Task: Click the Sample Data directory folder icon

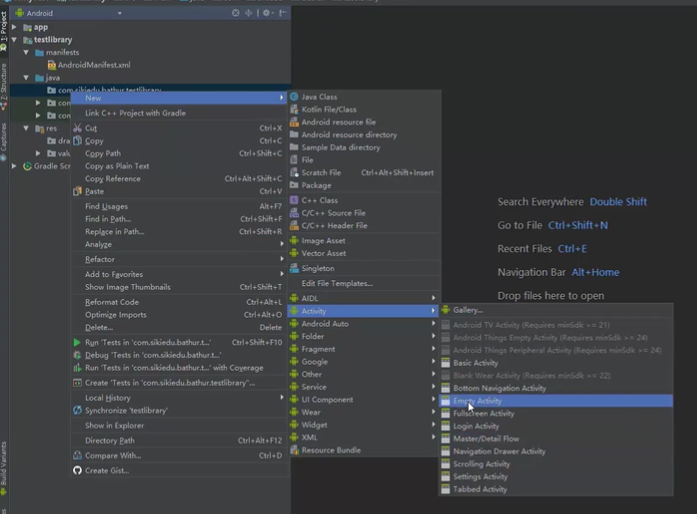Action: (294, 147)
